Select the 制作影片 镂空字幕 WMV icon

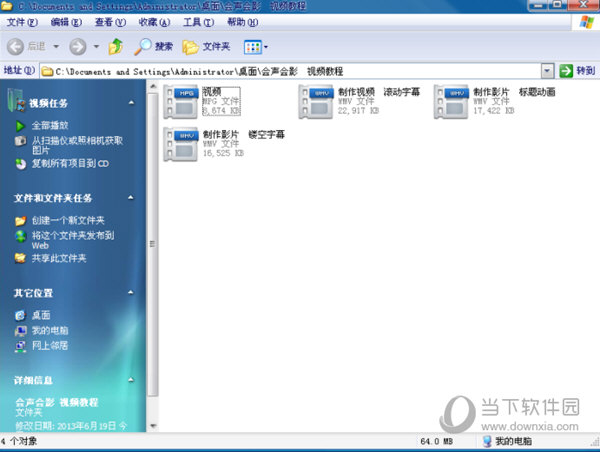pos(181,144)
